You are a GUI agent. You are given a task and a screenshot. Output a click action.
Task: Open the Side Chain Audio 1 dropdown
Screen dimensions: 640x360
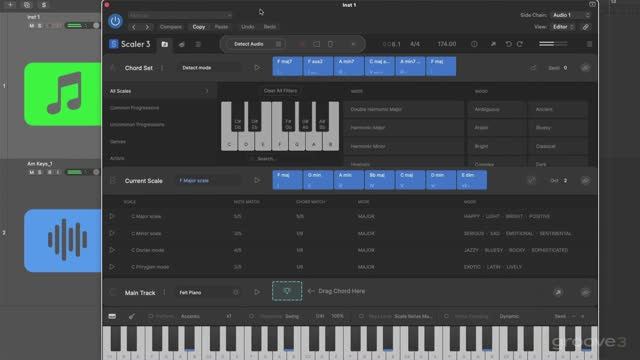[x=571, y=15]
